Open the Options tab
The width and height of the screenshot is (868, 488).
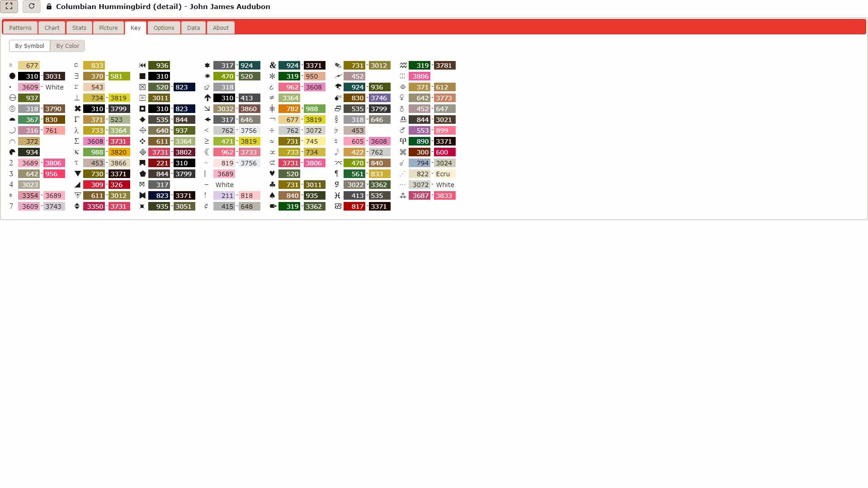click(164, 28)
